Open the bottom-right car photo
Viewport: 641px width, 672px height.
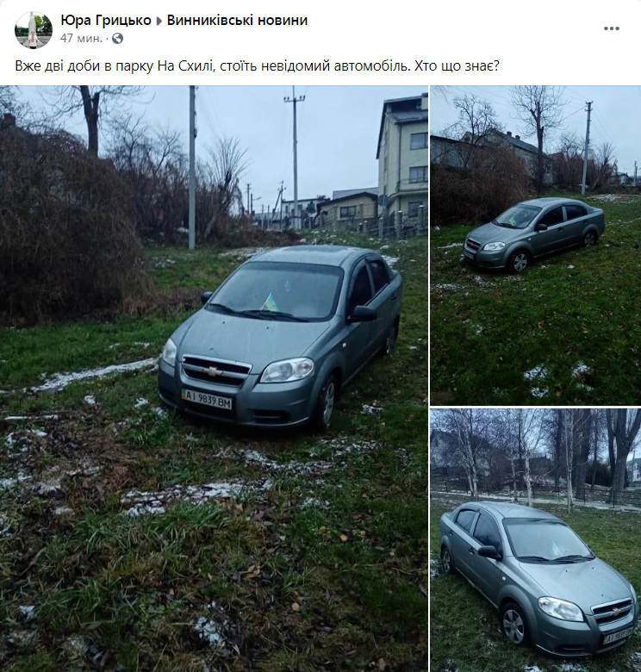pos(536,540)
